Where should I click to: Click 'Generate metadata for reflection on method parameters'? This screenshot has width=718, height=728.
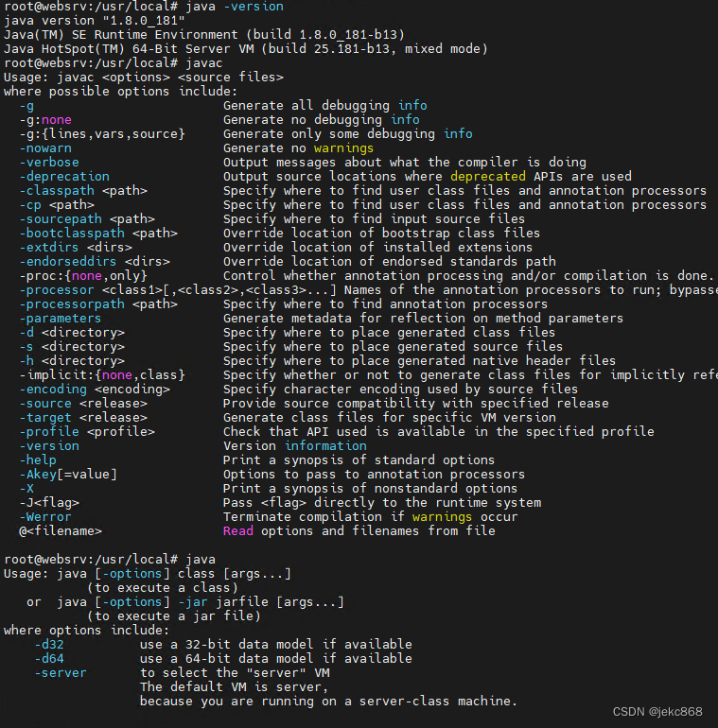pyautogui.click(x=423, y=319)
